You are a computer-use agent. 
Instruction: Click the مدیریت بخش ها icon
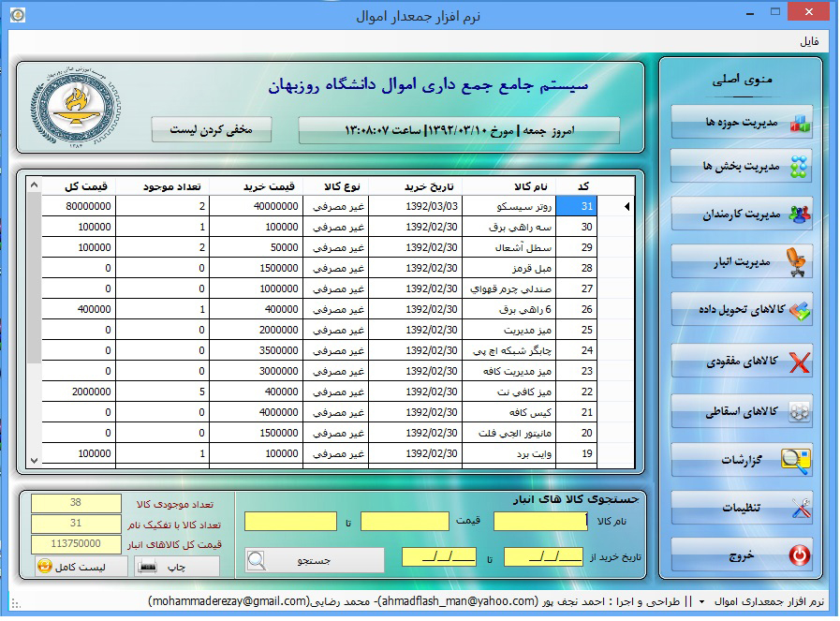coord(800,168)
